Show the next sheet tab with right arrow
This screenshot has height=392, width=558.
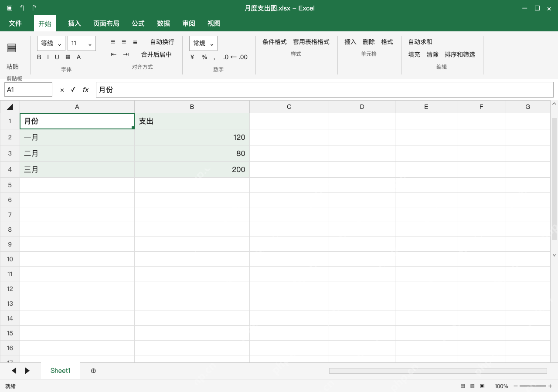[x=27, y=371]
